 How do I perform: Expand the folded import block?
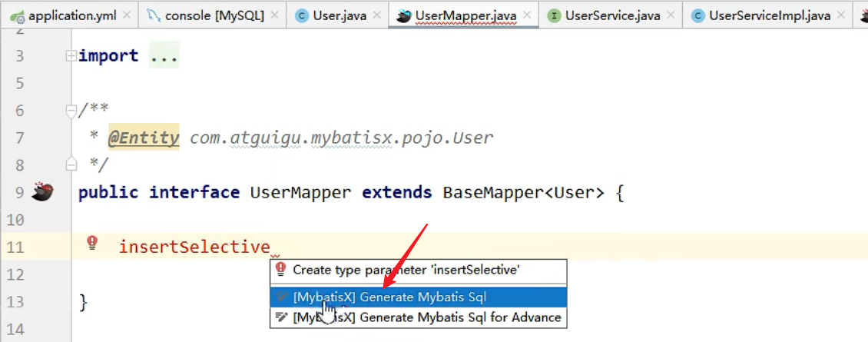coord(71,55)
